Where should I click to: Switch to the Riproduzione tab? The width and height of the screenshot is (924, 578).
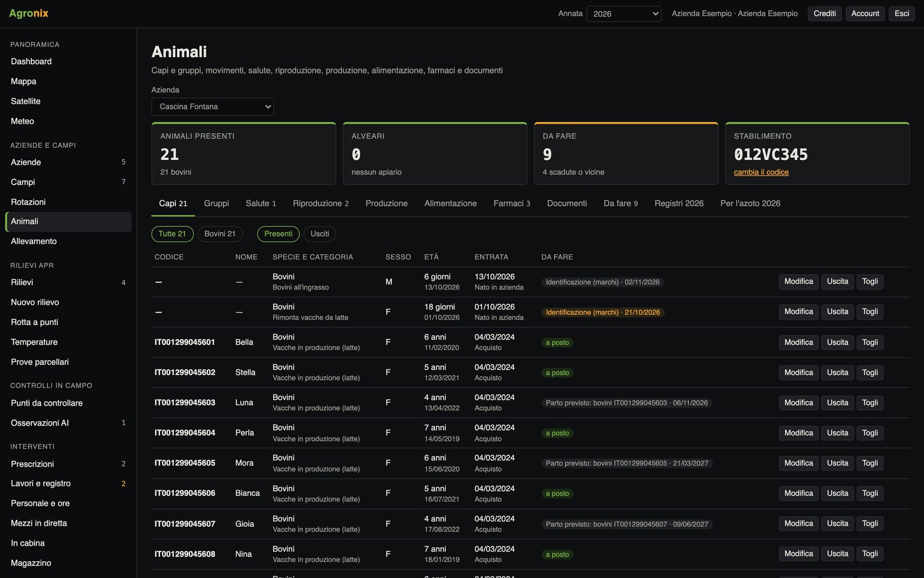(x=321, y=203)
